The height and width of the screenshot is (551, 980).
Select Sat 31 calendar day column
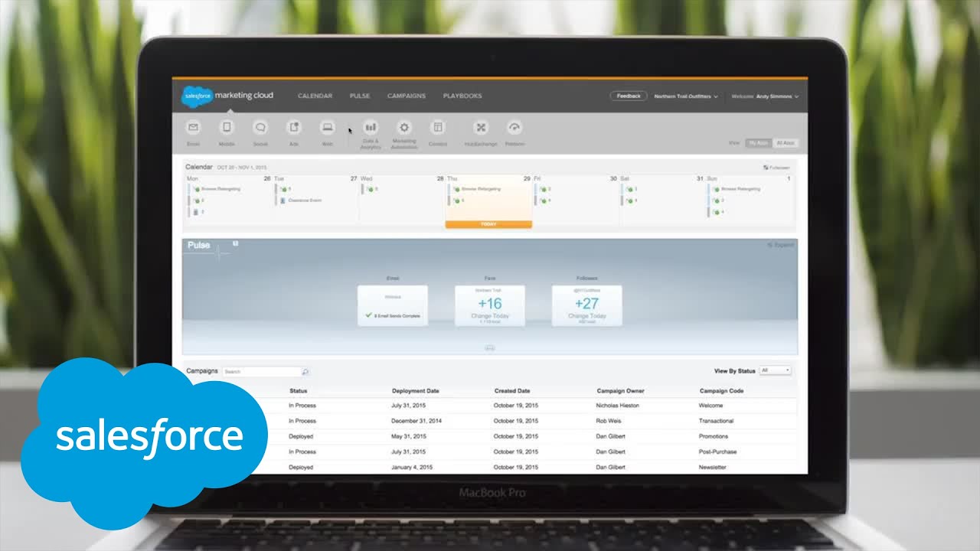(662, 201)
